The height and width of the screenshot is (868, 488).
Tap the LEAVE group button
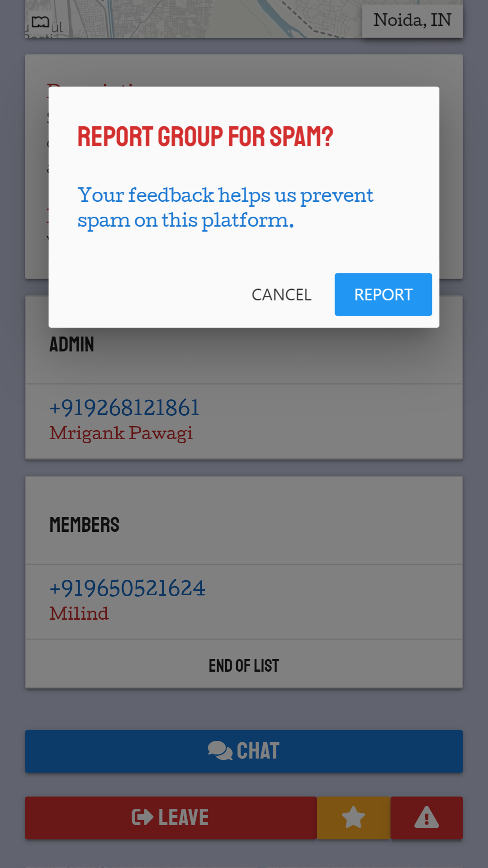click(171, 818)
